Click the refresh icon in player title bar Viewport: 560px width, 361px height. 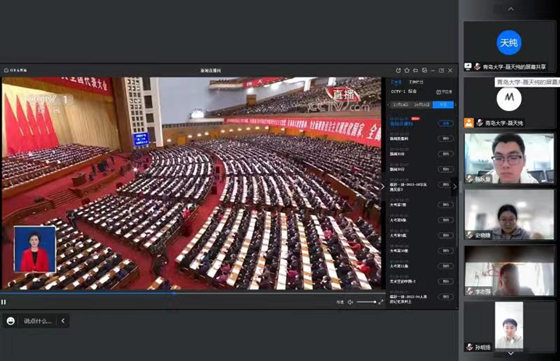point(398,70)
